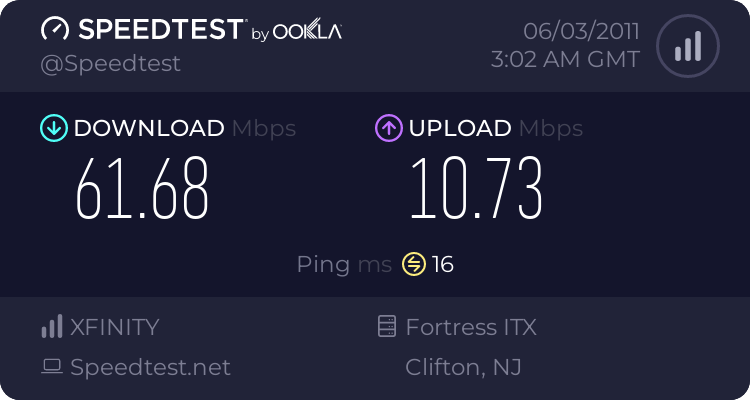
Task: Click the laptop icon beside Speedtest.net
Action: point(52,367)
